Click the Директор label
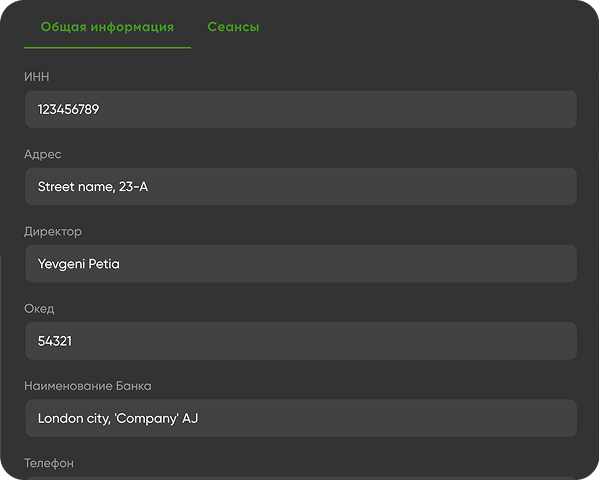Screen dimensions: 600x480 (x=53, y=232)
